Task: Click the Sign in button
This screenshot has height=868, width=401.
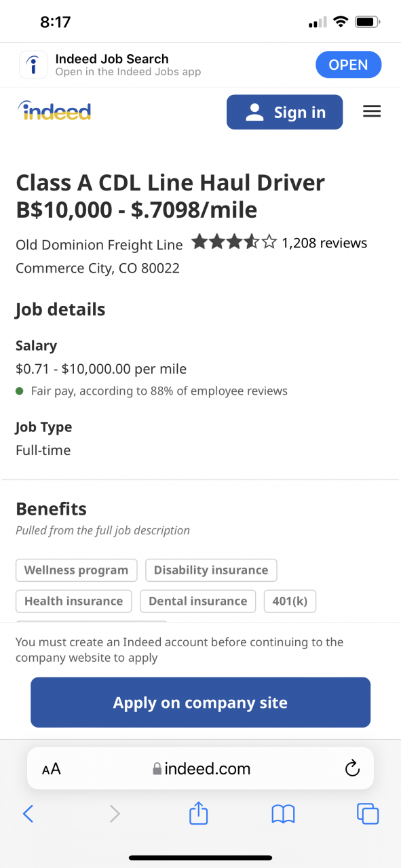Action: [x=285, y=112]
